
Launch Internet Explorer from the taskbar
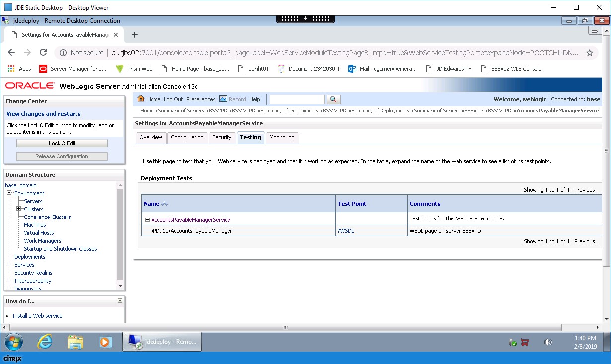pyautogui.click(x=45, y=342)
